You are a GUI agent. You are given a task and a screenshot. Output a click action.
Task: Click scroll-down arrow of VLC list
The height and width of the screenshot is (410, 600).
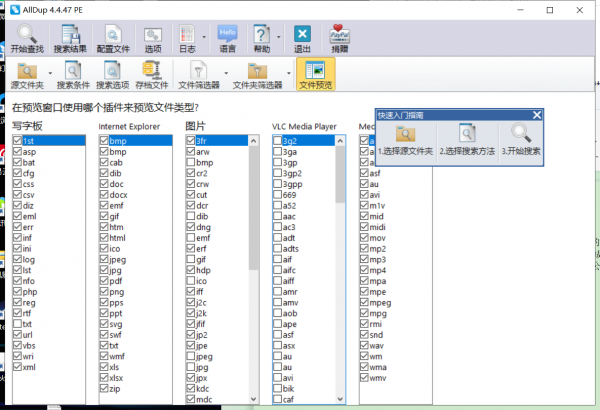coord(340,399)
